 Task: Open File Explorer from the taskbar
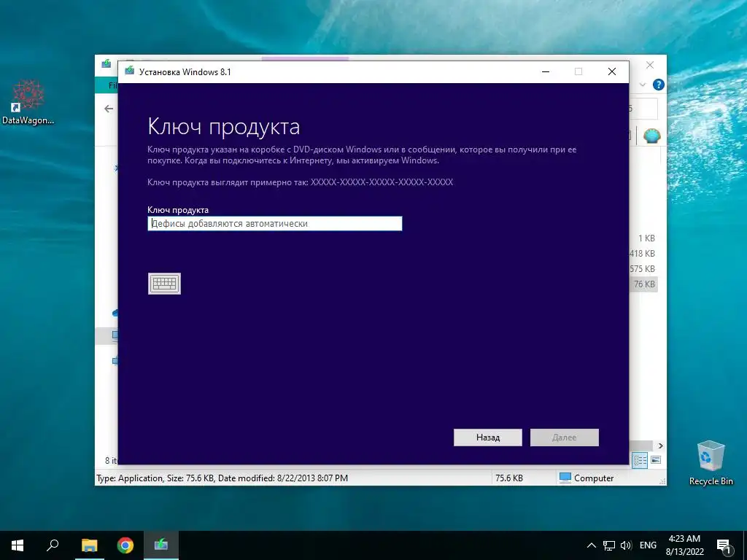[x=89, y=545]
